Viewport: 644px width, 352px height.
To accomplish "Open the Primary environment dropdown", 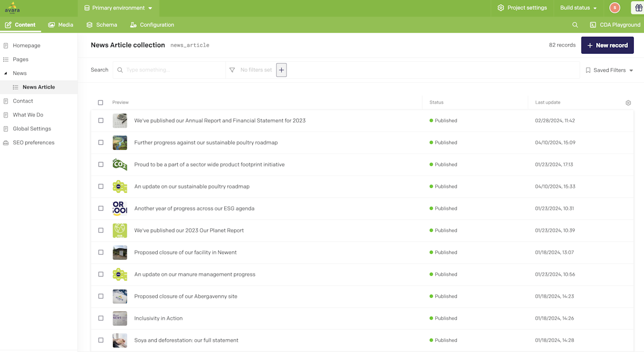I will point(118,8).
